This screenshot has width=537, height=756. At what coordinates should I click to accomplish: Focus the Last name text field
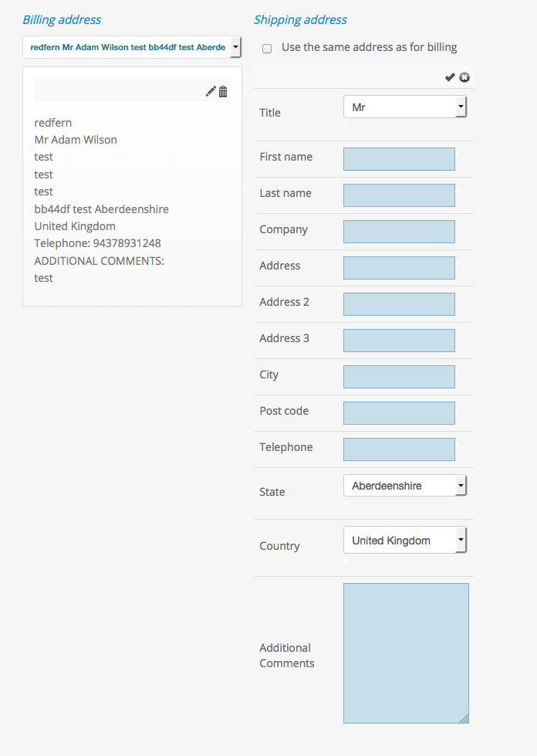point(399,195)
